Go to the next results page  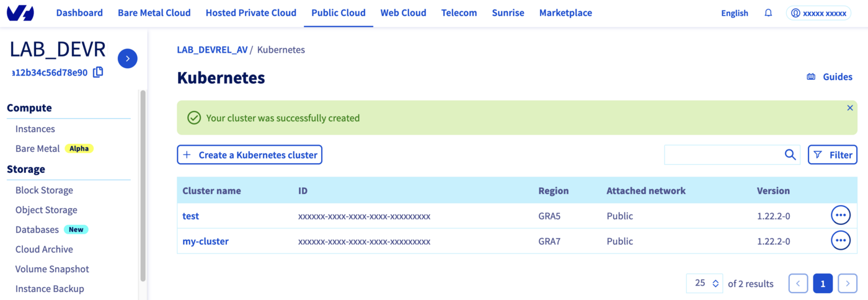click(x=848, y=283)
